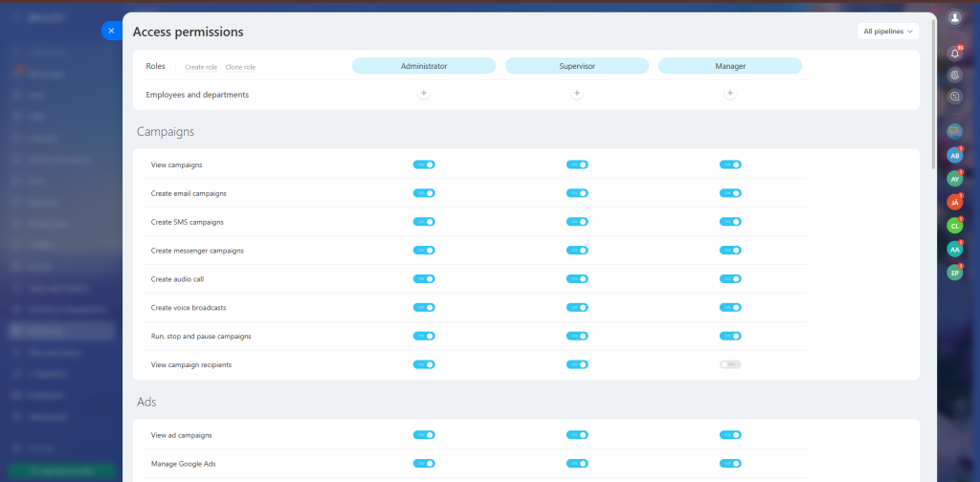Open chat with contact CL
Viewport: 980px width, 482px height.
(x=954, y=226)
